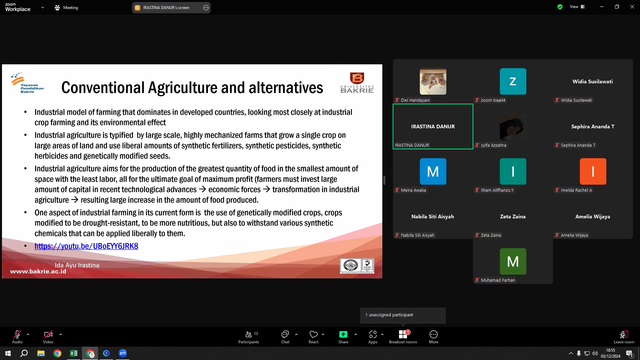Open the More options menu
Screen dimensions: 640x360
click(x=433, y=337)
